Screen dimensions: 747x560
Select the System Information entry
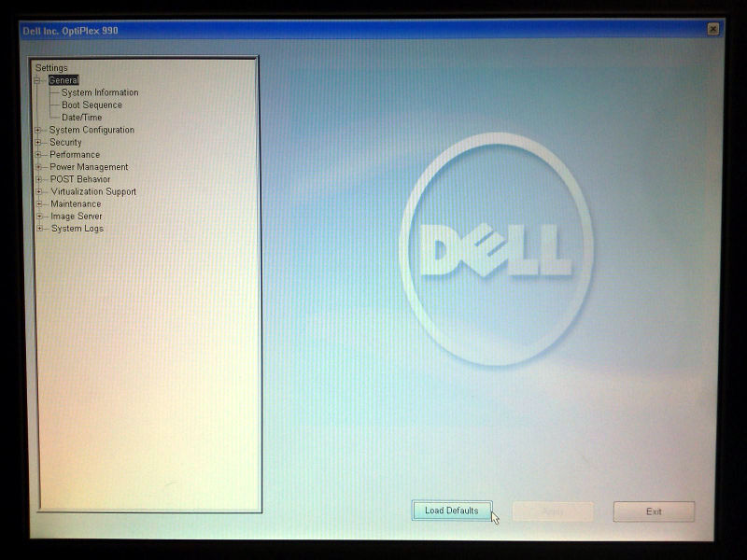tap(97, 92)
